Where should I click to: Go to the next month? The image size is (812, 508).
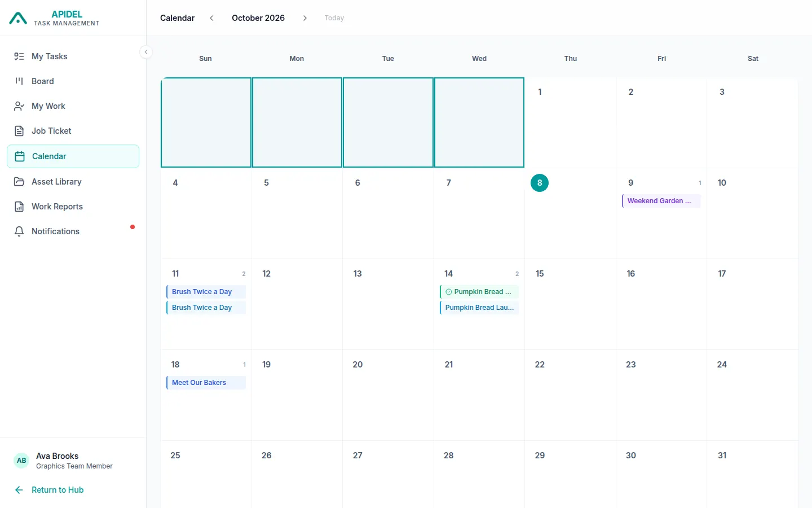[x=305, y=18]
